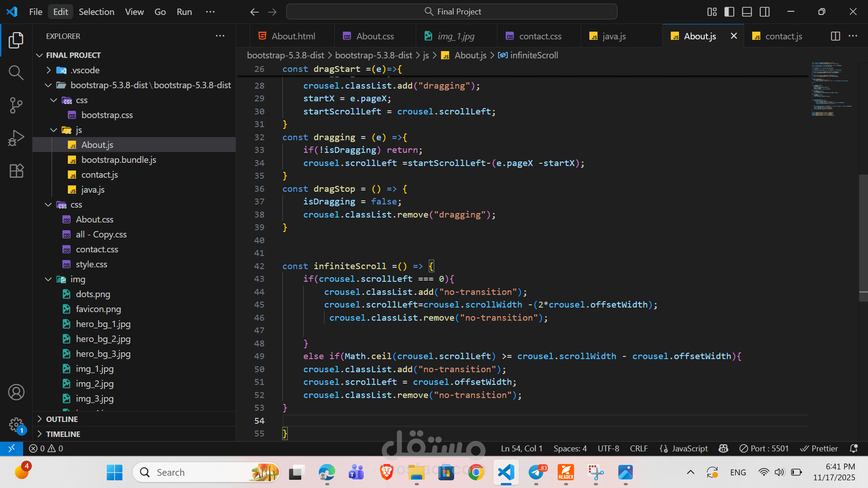
Task: Click the Final Project command center search box
Action: [451, 12]
